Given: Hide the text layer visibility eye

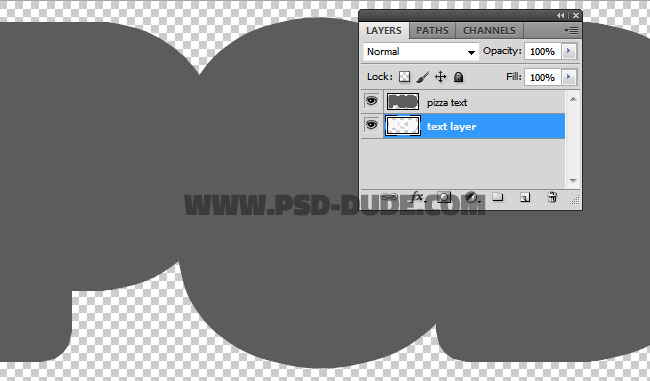Looking at the screenshot, I should click(371, 125).
